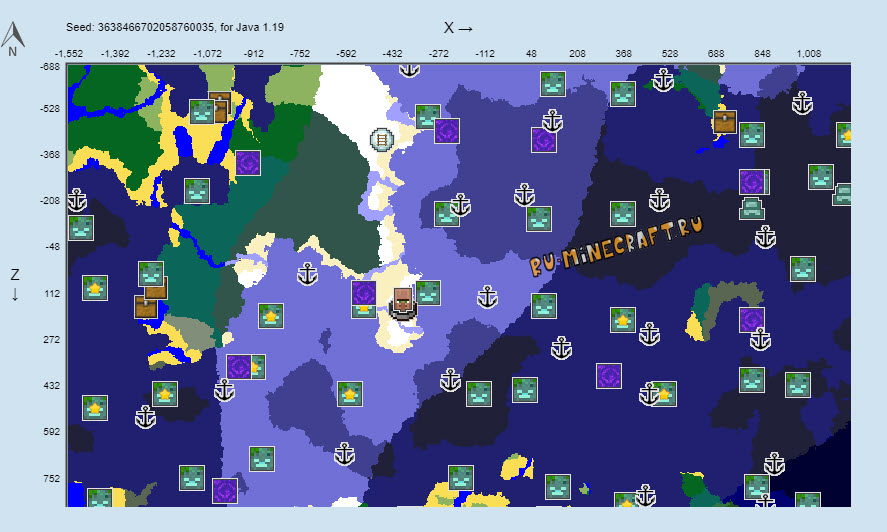
Task: Click starred ocean ruin near X 368, Z 272
Action: click(623, 320)
